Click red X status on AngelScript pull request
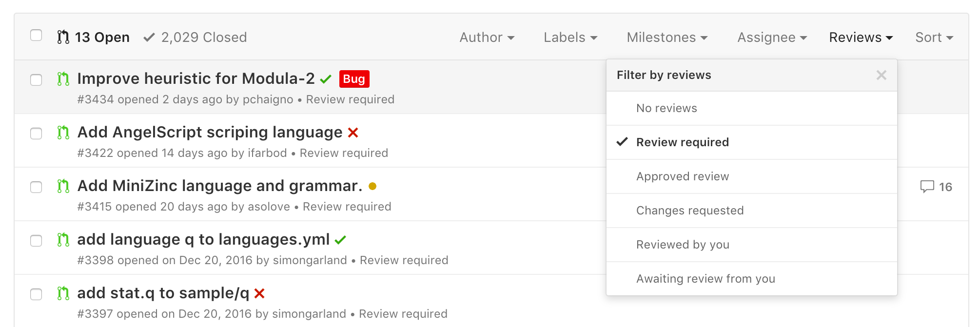980x327 pixels. click(353, 133)
